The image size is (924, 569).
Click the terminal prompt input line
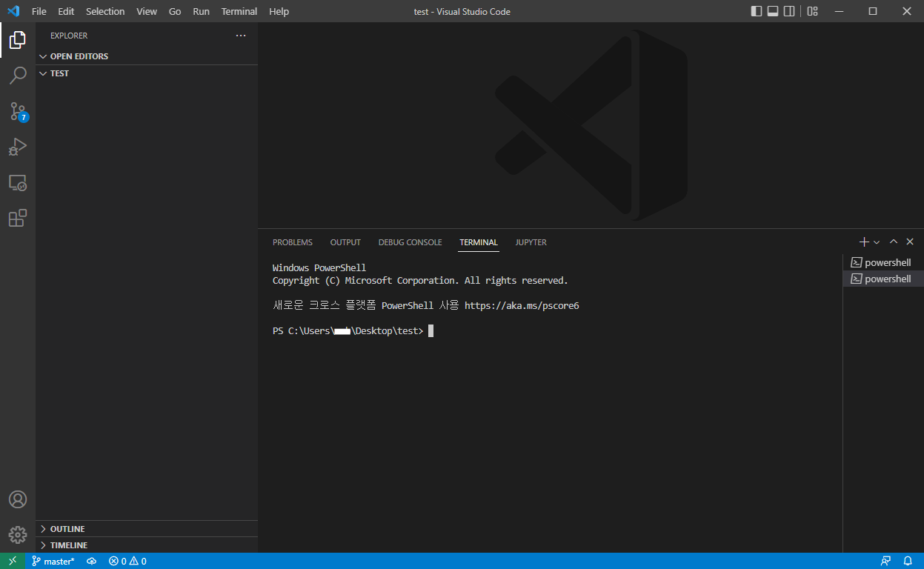coord(353,331)
